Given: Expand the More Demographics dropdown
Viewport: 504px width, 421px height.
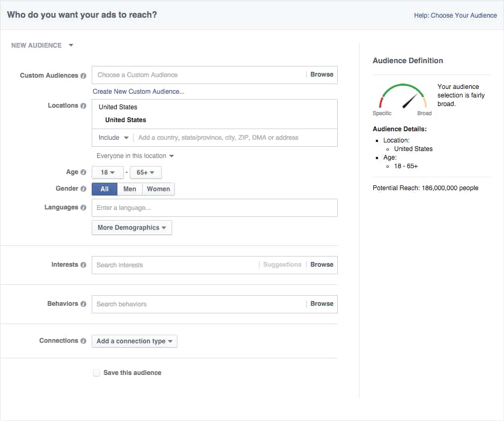Looking at the screenshot, I should (131, 228).
